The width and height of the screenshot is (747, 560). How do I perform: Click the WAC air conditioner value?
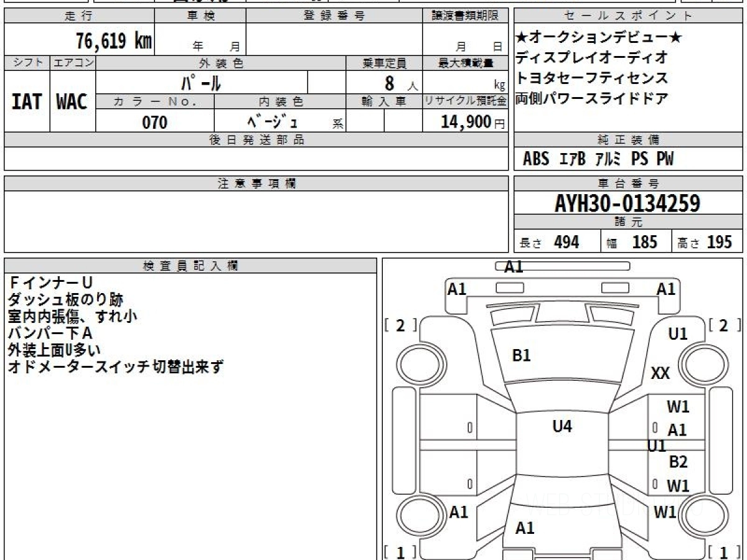(72, 101)
